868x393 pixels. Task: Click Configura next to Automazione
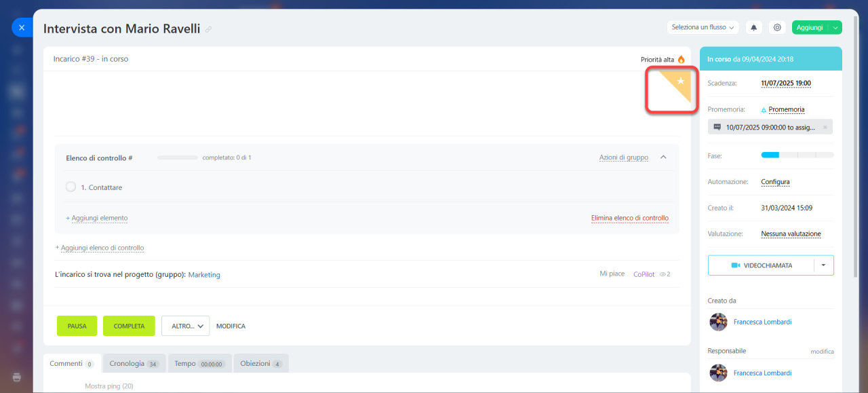pyautogui.click(x=775, y=182)
